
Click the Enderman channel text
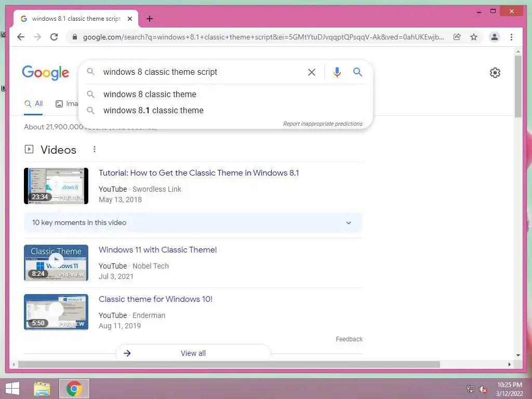(x=149, y=315)
